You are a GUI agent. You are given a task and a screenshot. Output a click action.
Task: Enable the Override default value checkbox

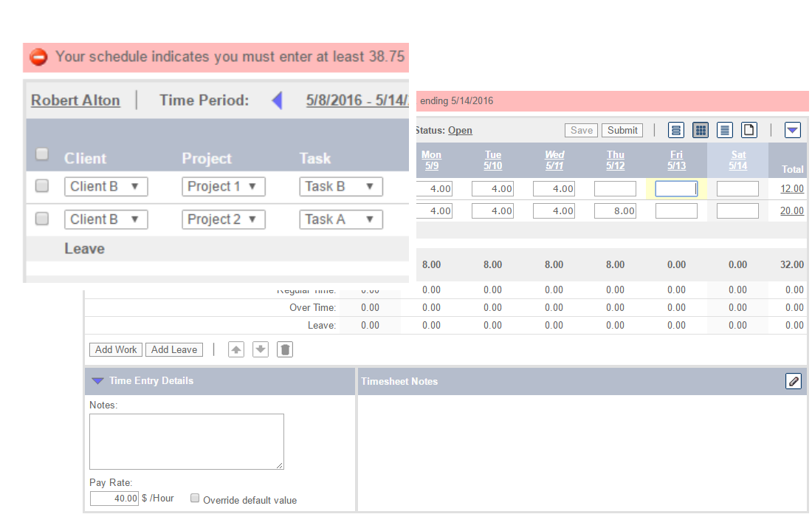point(194,498)
